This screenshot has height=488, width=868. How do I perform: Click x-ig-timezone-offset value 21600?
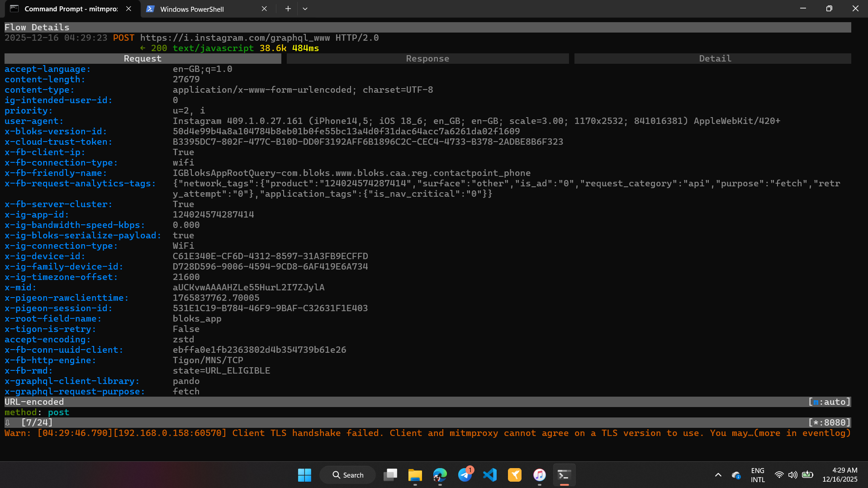186,277
